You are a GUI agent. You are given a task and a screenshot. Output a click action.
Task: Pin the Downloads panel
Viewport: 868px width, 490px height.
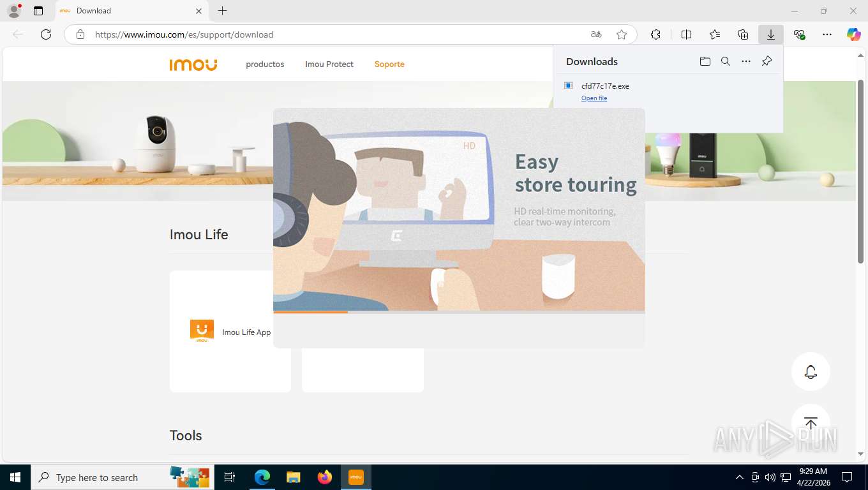[767, 61]
